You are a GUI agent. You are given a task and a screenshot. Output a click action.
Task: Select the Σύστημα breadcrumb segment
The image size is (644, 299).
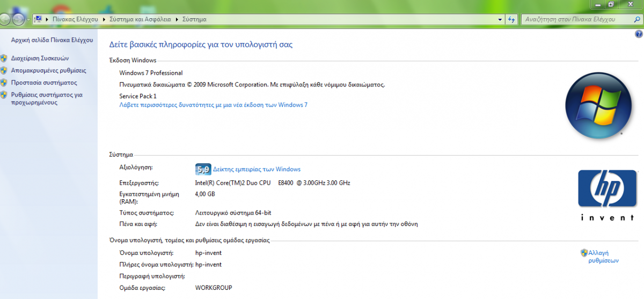pos(194,19)
